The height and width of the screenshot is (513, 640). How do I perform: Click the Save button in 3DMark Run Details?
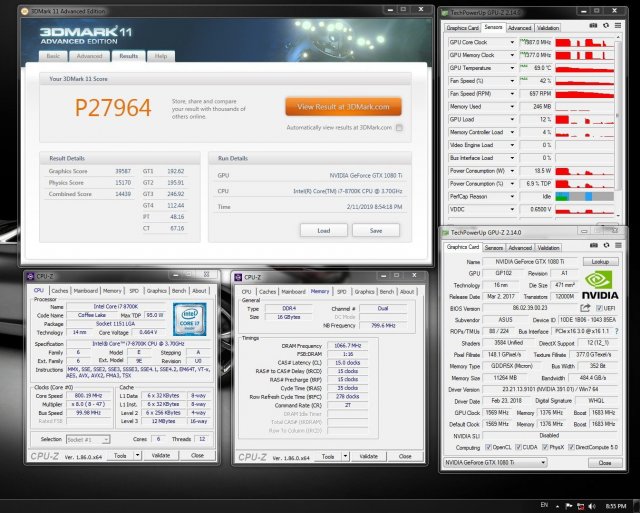[x=376, y=230]
